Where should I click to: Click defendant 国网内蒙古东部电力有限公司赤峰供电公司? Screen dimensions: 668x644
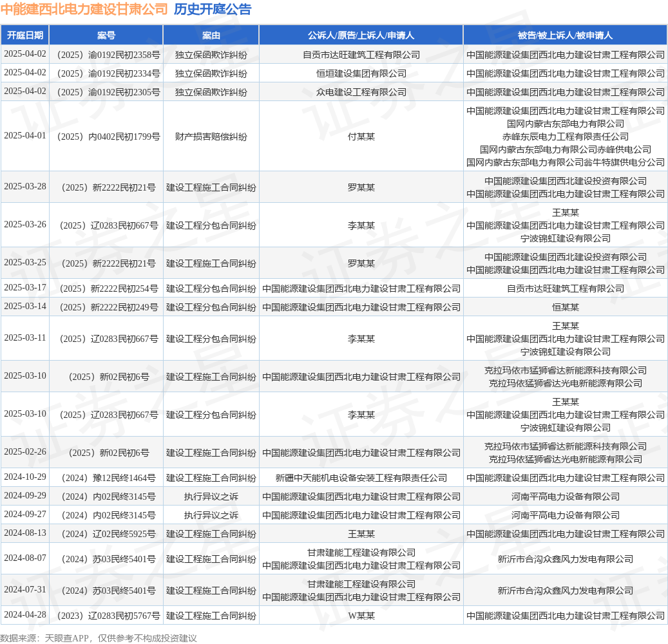click(x=566, y=149)
